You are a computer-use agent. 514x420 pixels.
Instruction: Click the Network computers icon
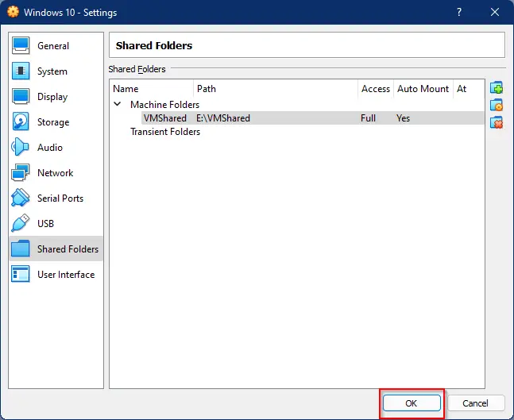[21, 172]
